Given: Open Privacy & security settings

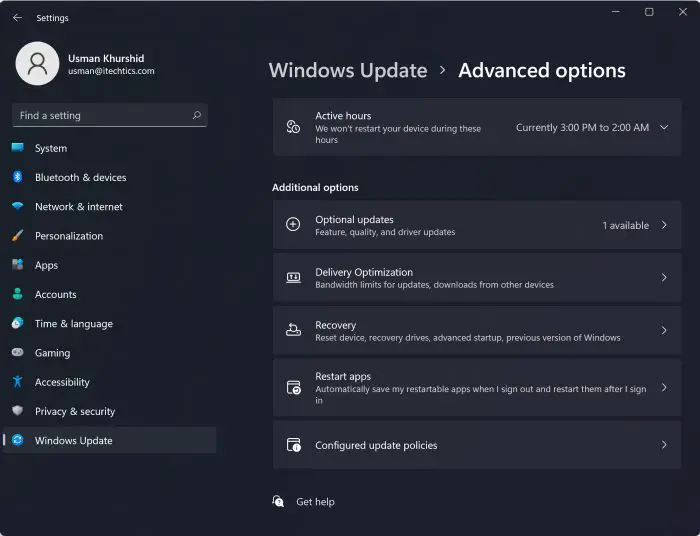Looking at the screenshot, I should click(x=109, y=411).
